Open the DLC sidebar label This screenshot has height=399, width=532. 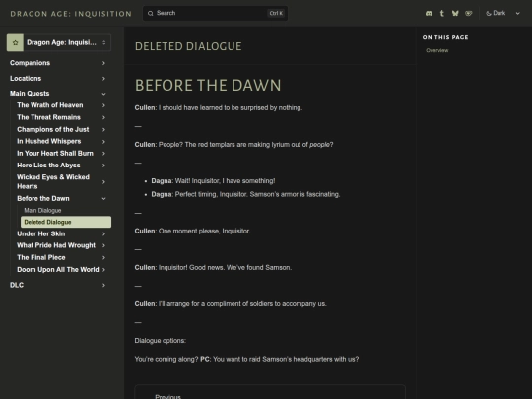click(x=17, y=285)
